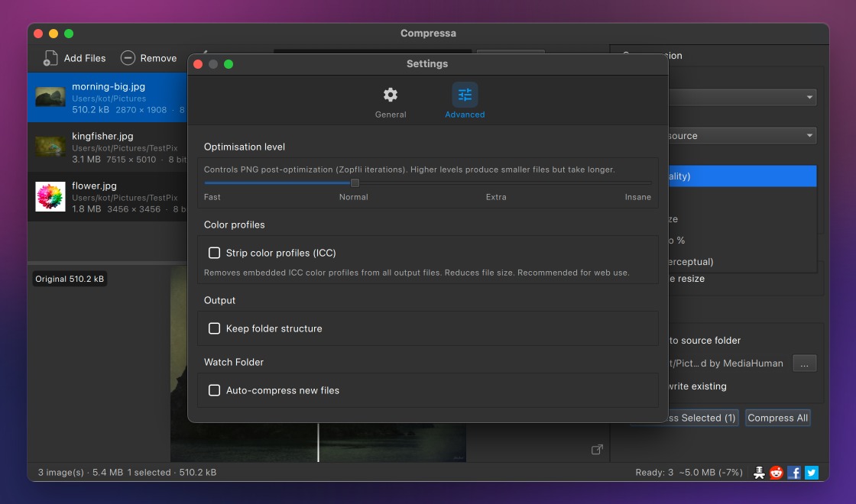The width and height of the screenshot is (856, 504).
Task: Switch to the Advanced settings tab
Action: pyautogui.click(x=465, y=102)
